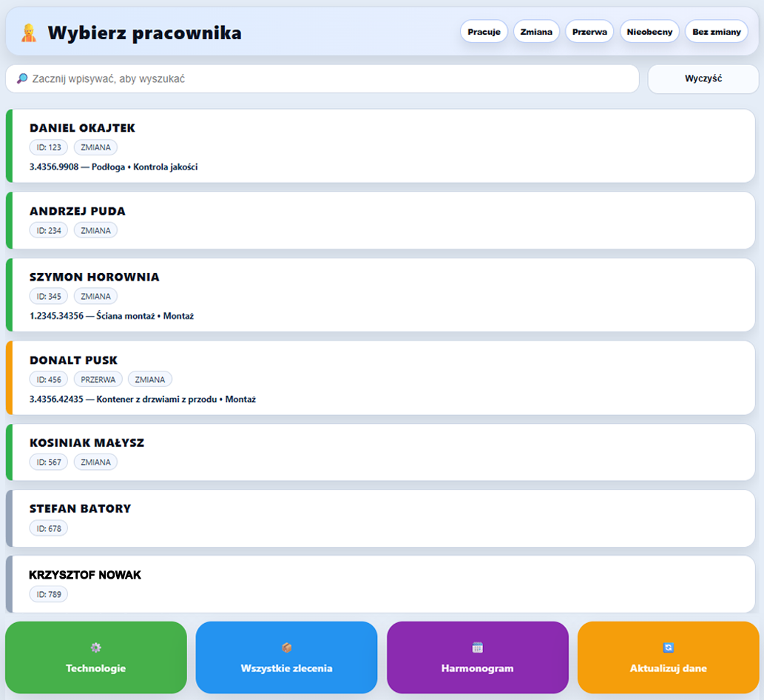Click the gear icon on Technologie button
This screenshot has width=764, height=700.
click(x=95, y=646)
